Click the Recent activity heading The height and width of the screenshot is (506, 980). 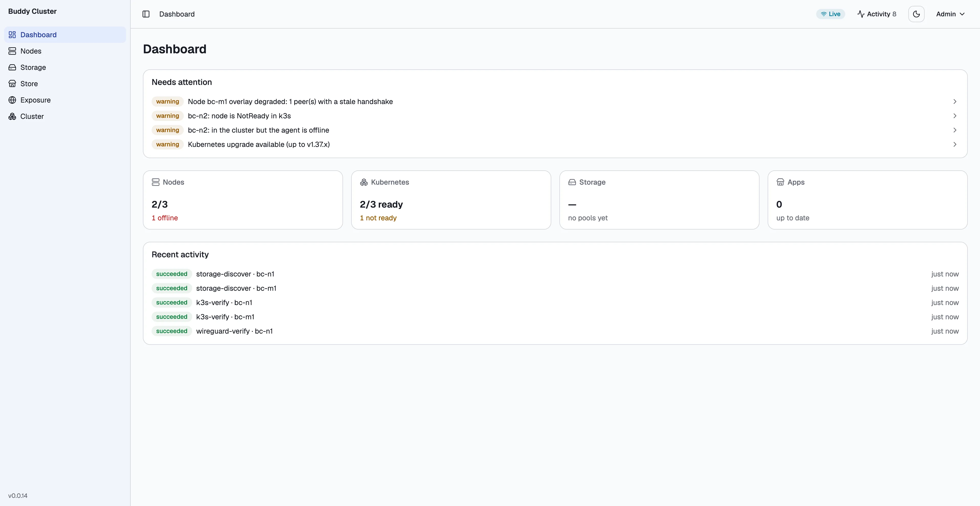coord(180,255)
